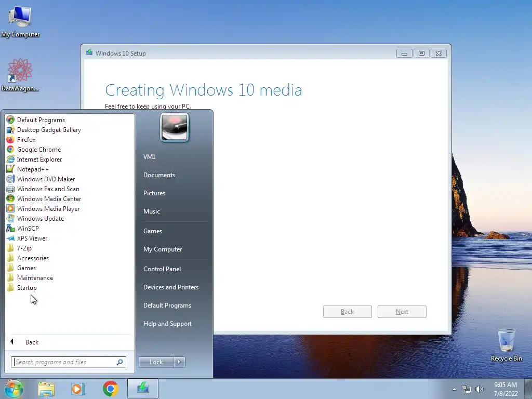Select the DataWagon desktop shortcut
Image resolution: width=532 pixels, height=399 pixels.
[20, 75]
